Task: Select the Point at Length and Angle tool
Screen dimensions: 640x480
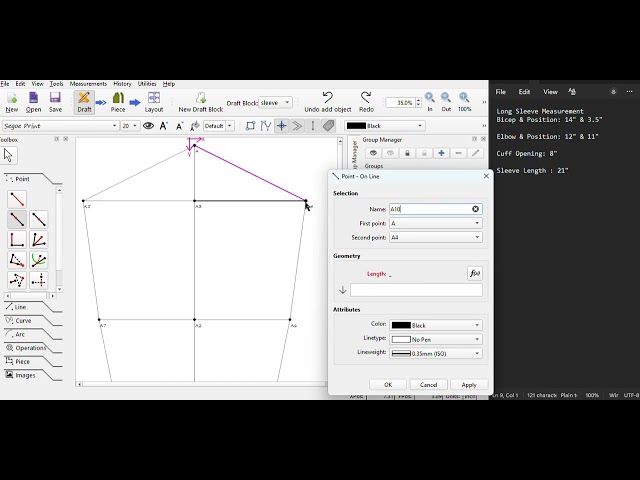Action: point(17,199)
